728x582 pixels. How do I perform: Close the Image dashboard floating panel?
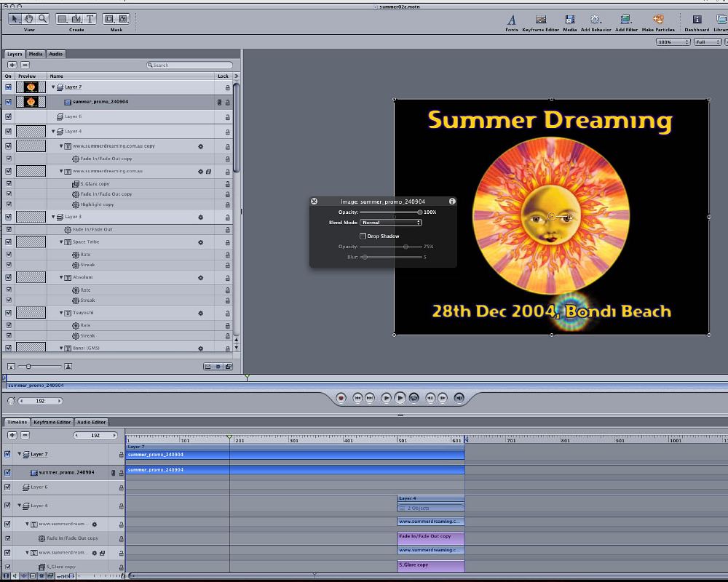pos(314,201)
